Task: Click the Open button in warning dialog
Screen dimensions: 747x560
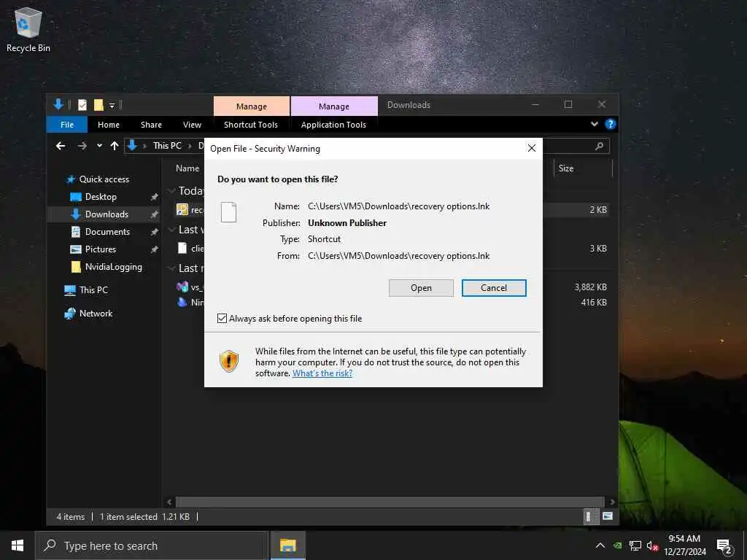Action: tap(421, 288)
